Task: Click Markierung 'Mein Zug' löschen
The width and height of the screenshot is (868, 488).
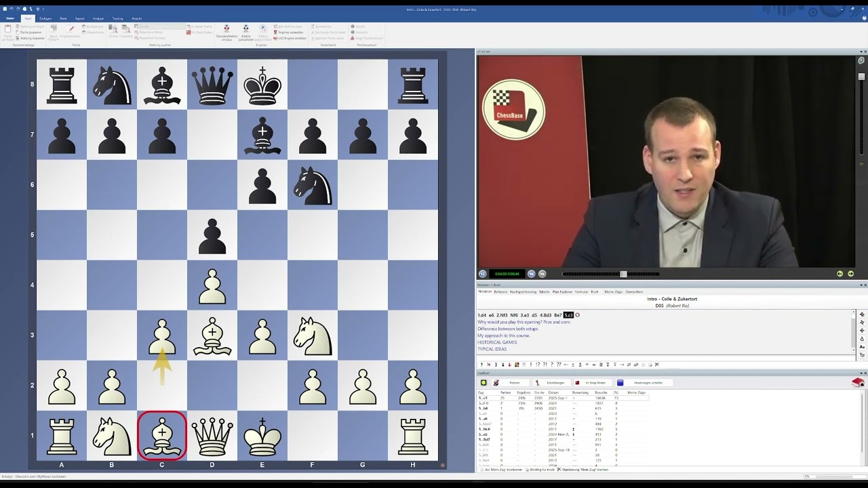Action: [x=583, y=469]
